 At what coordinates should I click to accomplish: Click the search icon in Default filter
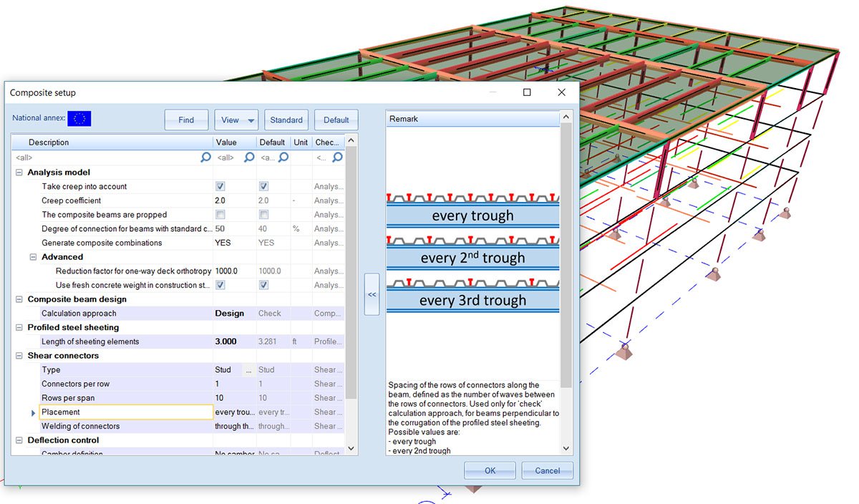(283, 157)
